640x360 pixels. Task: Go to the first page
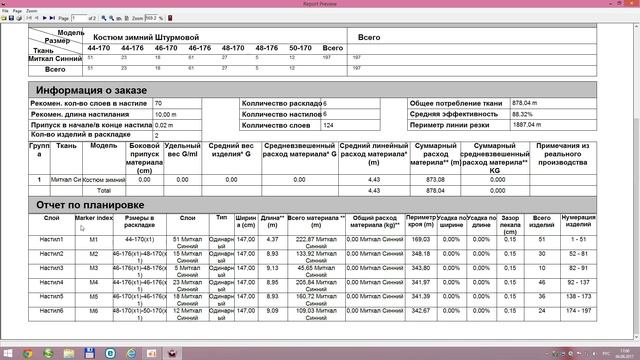click(x=29, y=18)
